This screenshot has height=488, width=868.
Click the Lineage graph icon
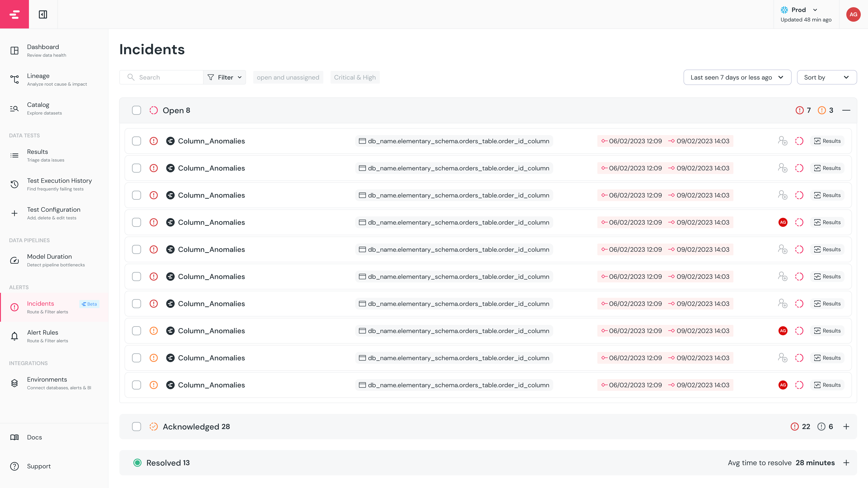click(14, 80)
